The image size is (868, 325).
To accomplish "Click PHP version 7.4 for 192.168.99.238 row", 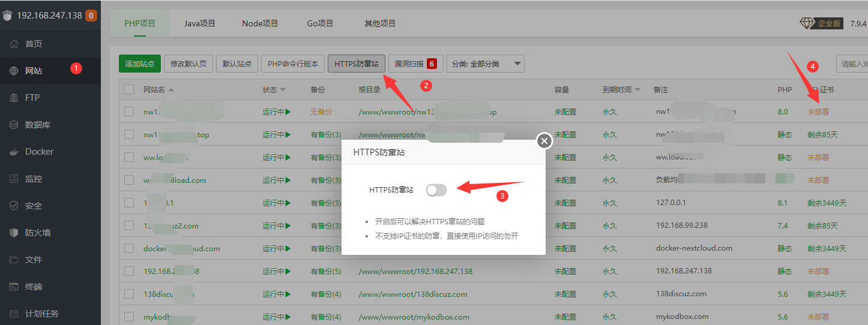I will pyautogui.click(x=783, y=225).
